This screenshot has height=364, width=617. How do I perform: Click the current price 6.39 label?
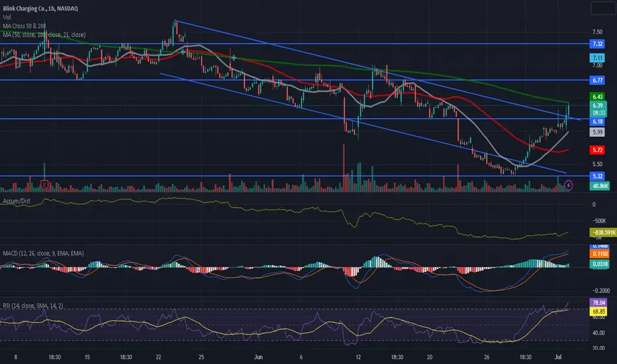point(597,105)
